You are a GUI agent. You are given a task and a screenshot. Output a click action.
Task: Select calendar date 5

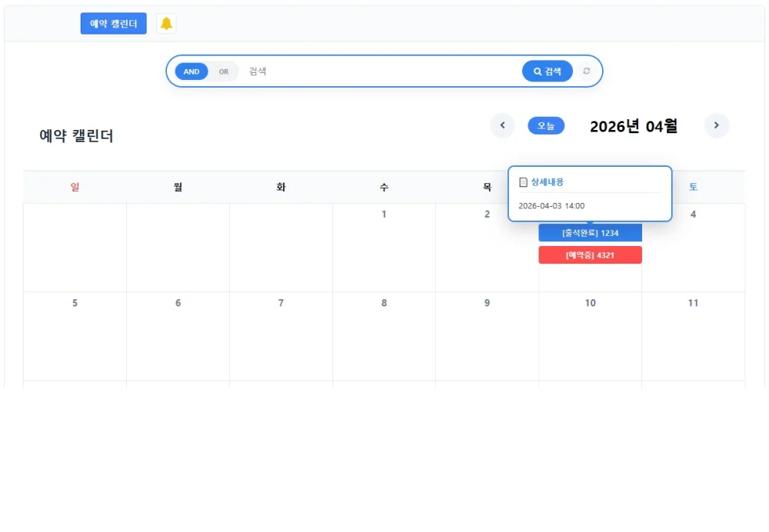[x=75, y=303]
